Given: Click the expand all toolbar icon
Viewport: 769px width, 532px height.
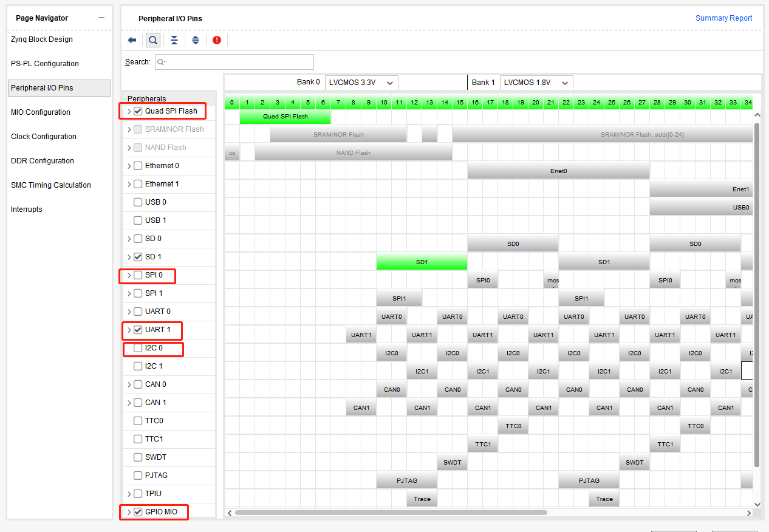Looking at the screenshot, I should coord(196,40).
